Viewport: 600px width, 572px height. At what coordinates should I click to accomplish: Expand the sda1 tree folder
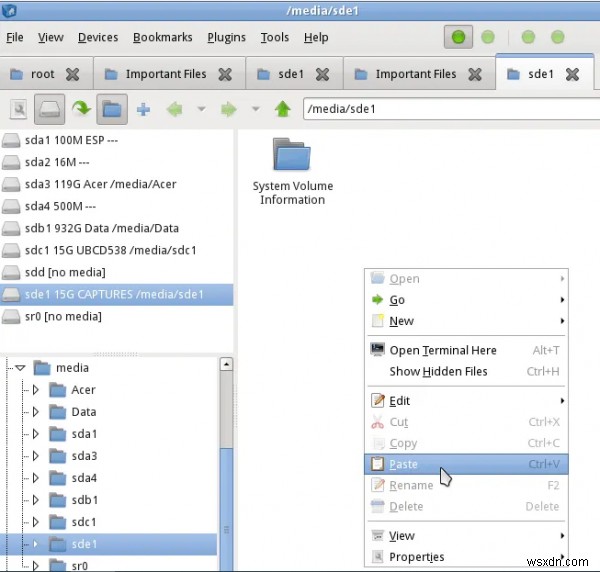[x=36, y=434]
